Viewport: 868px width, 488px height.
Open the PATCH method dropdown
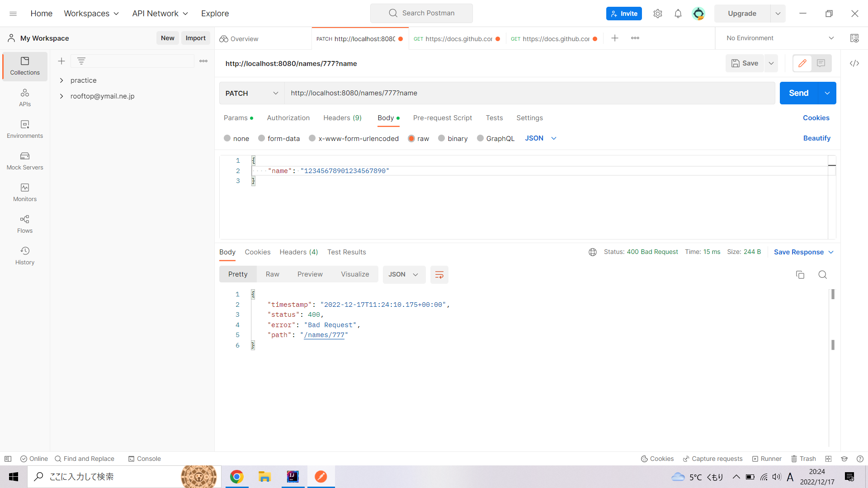coord(251,93)
